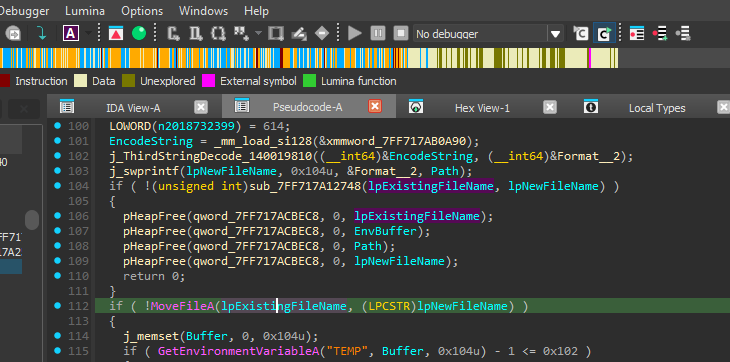
Task: Toggle breakpoint dot on line 102
Action: point(57,155)
